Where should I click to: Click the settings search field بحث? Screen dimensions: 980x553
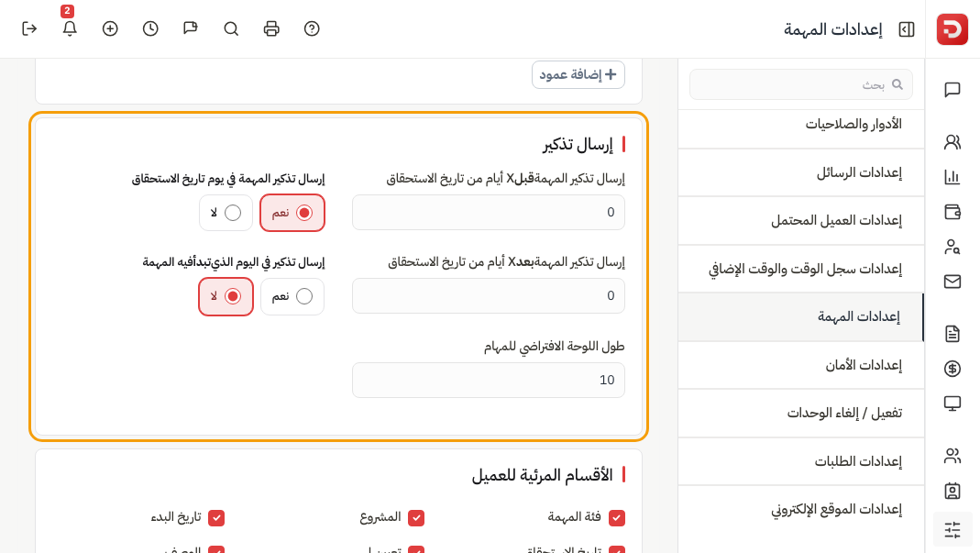800,84
